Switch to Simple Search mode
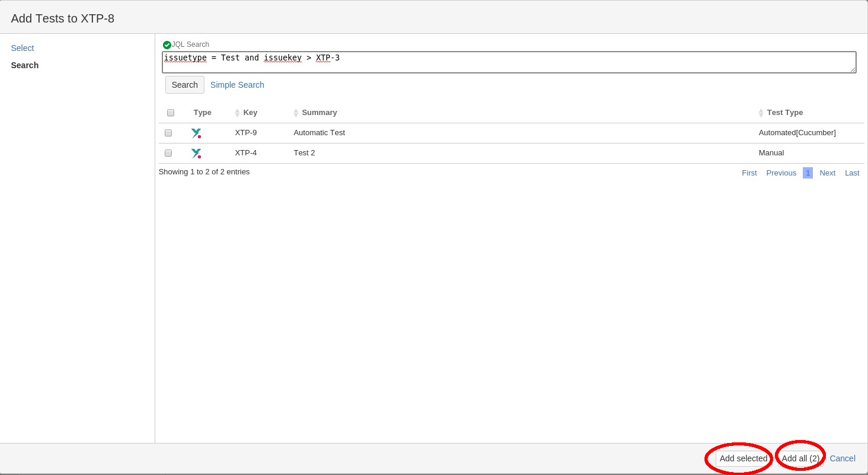868x475 pixels. click(x=237, y=85)
